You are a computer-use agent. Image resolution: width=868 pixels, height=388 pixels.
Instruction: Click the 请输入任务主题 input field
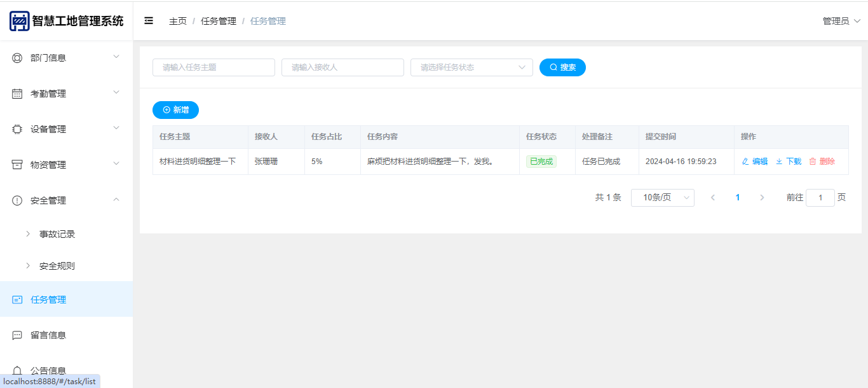pos(214,67)
